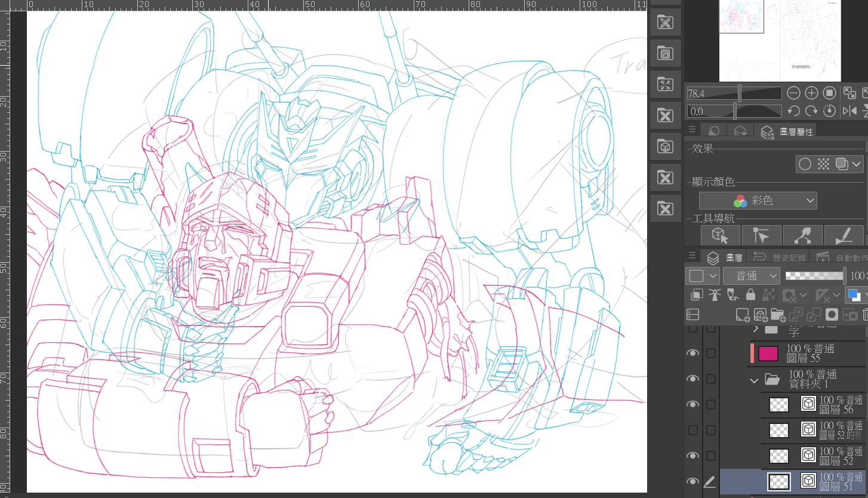Click the Operation select-layer tool navigation button
The image size is (868, 498).
(761, 236)
